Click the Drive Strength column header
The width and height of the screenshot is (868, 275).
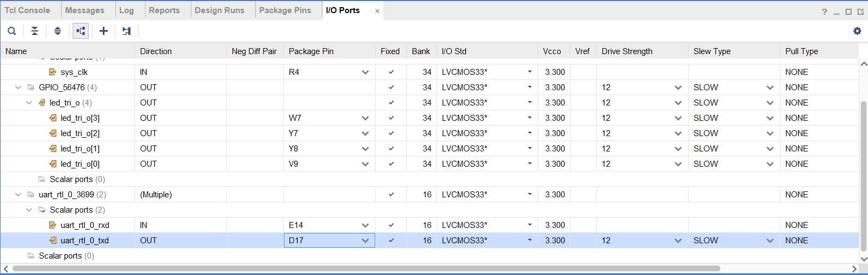[627, 51]
